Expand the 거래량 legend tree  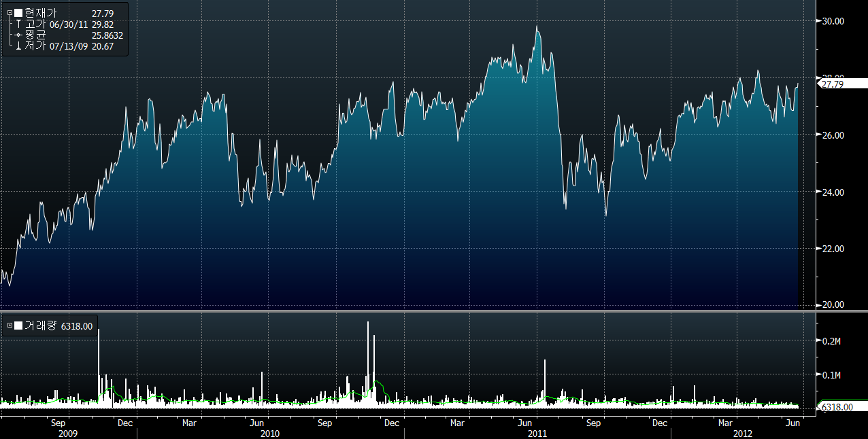point(10,326)
